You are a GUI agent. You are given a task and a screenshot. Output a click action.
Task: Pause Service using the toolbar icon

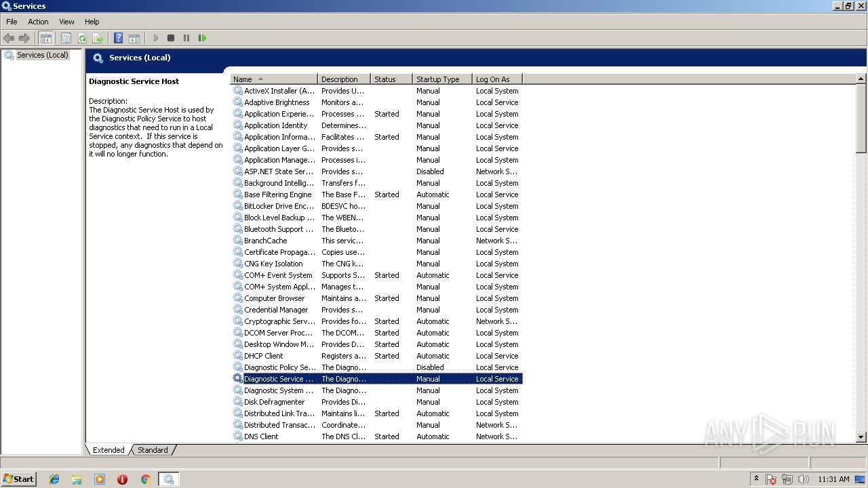click(x=186, y=39)
